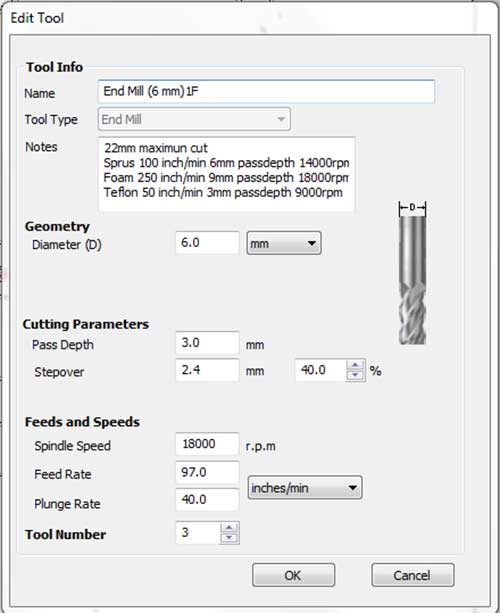Screen dimensions: 500x613
Task: Confirm changes with the OK button
Action: pyautogui.click(x=294, y=575)
